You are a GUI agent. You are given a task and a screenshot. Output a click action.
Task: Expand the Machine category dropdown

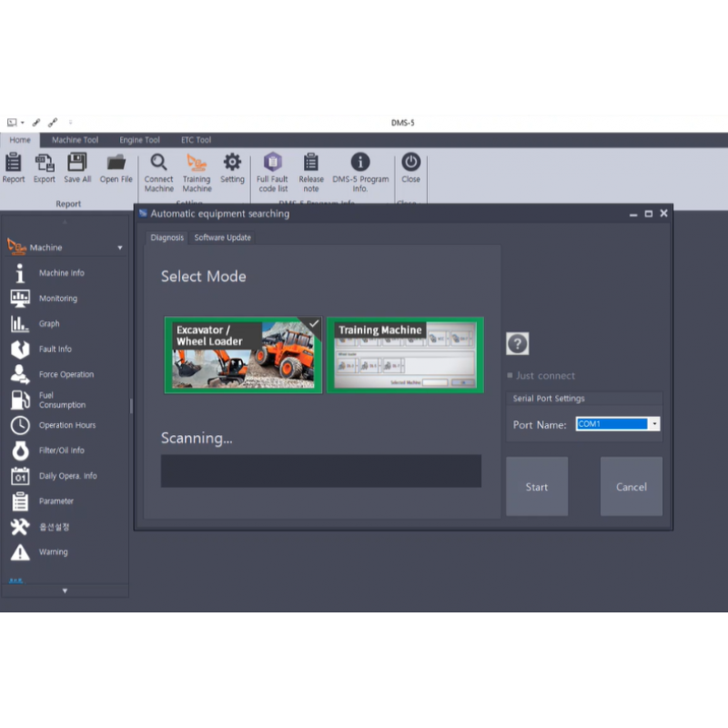click(x=119, y=248)
